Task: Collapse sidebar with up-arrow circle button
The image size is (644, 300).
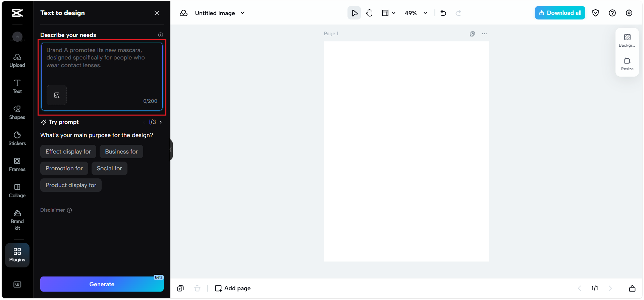Action: click(x=17, y=37)
